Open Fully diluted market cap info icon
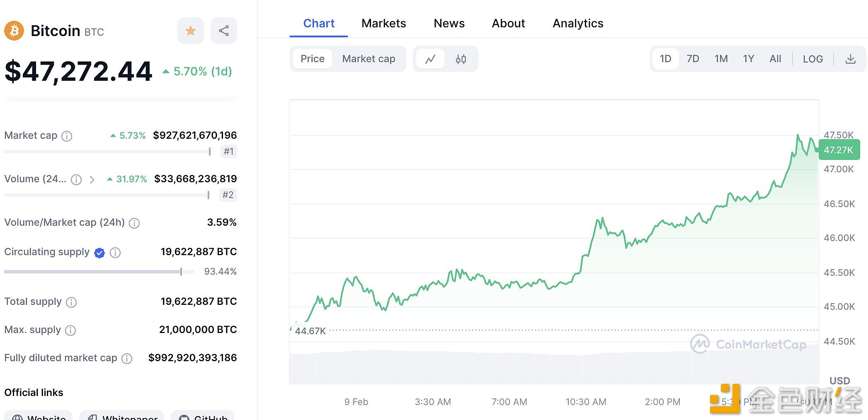Viewport: 868px width, 420px height. [127, 358]
